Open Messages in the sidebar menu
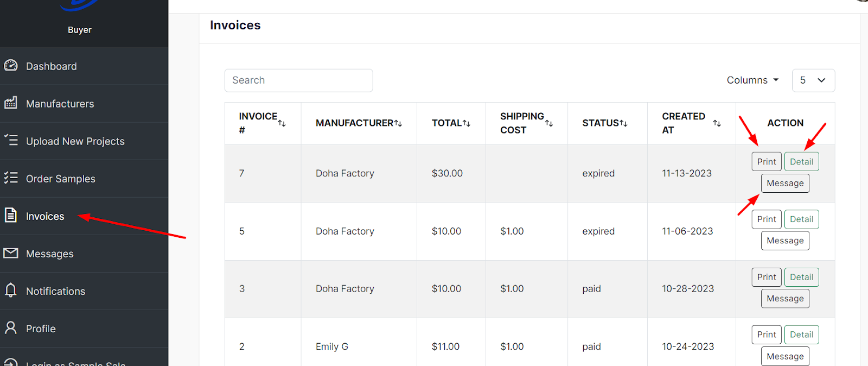Viewport: 868px width, 366px height. [49, 254]
